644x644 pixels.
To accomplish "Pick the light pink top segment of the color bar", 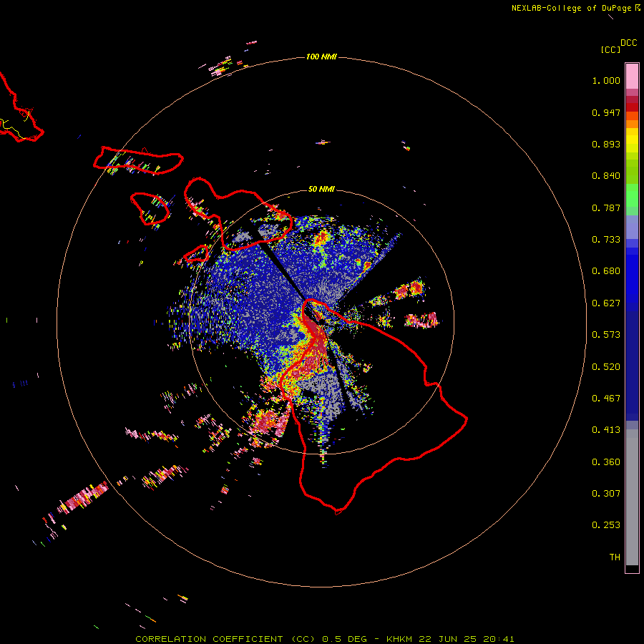I will 632,77.
